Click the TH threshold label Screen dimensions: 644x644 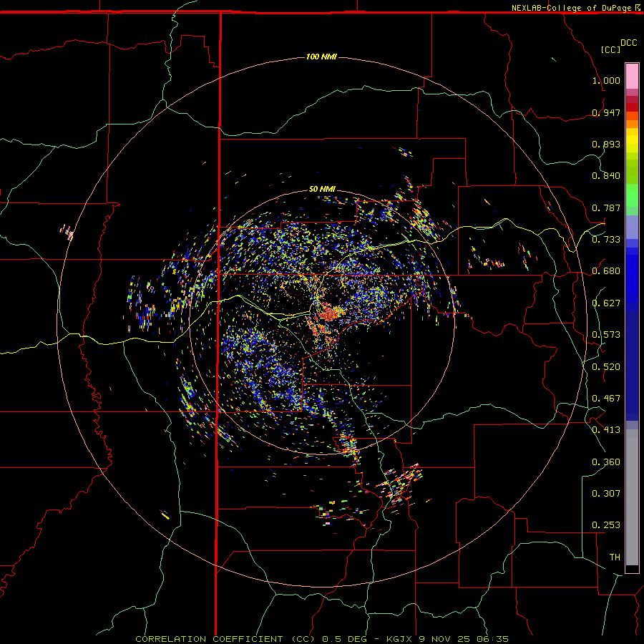(x=615, y=557)
